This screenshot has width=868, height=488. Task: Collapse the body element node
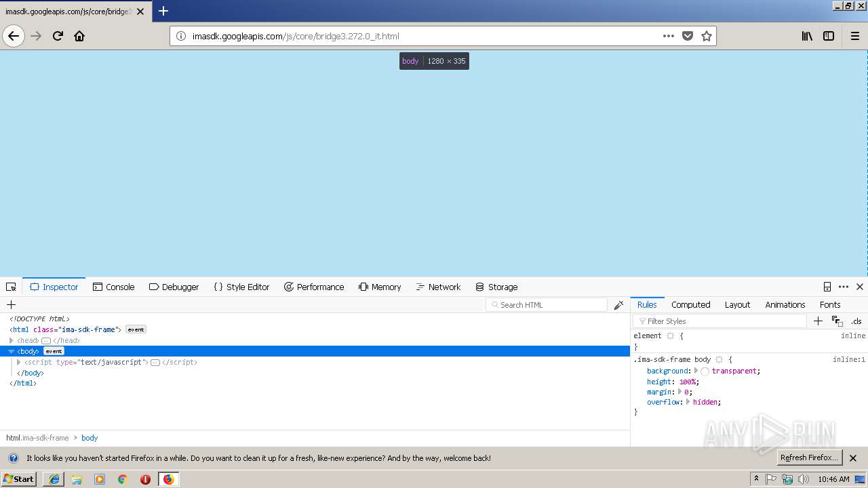(12, 351)
